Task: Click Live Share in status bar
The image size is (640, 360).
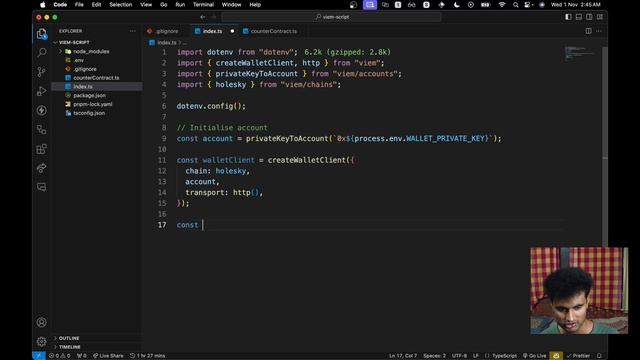Action: tap(108, 356)
